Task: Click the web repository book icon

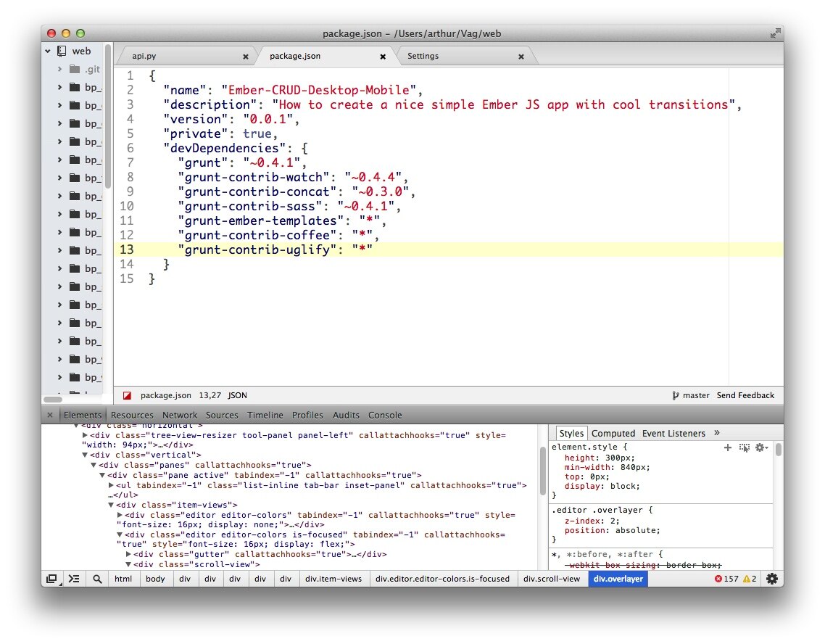Action: point(62,51)
